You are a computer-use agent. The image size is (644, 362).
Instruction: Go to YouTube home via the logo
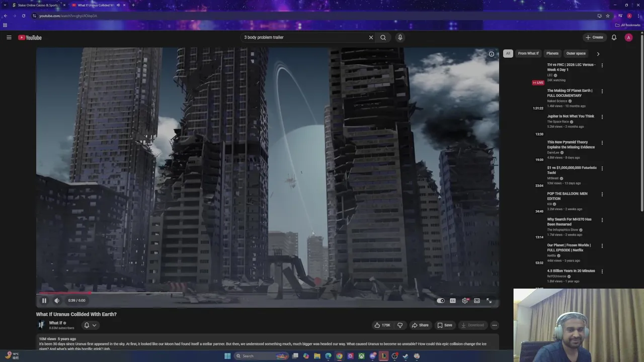(x=30, y=37)
